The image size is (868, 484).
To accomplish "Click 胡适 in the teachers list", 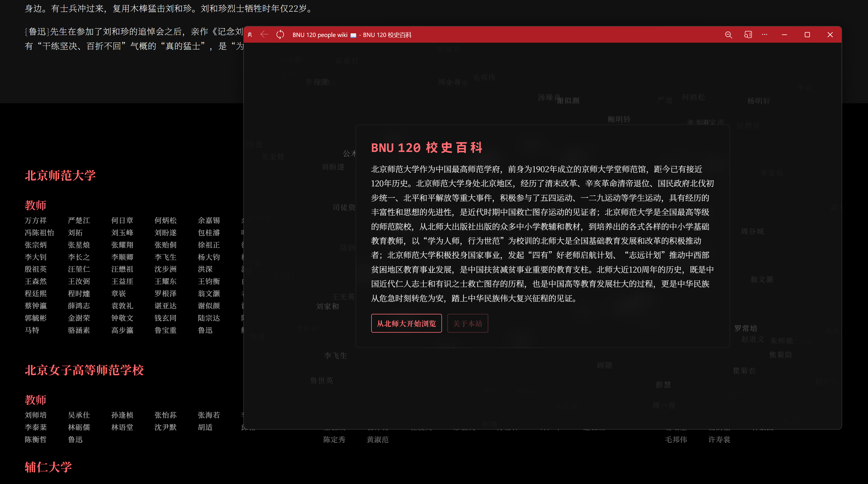I will [205, 427].
